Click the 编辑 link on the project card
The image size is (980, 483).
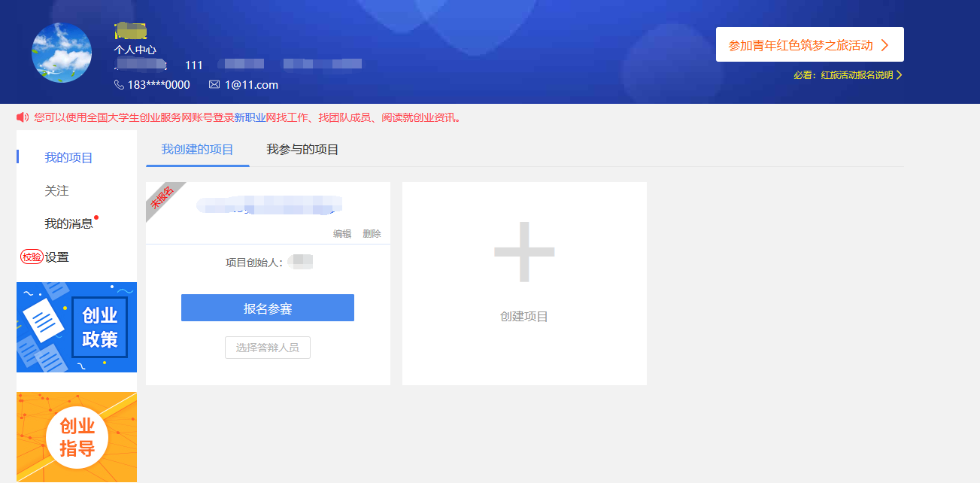[342, 234]
